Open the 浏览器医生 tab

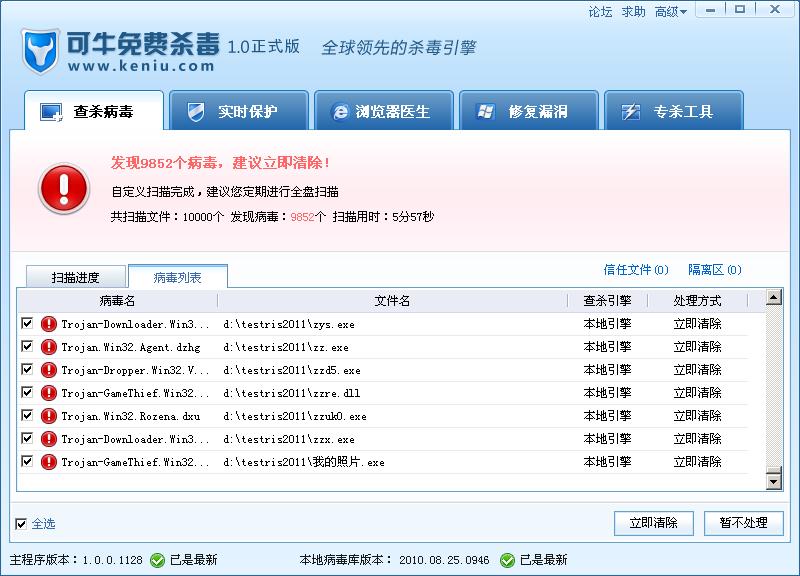click(384, 111)
